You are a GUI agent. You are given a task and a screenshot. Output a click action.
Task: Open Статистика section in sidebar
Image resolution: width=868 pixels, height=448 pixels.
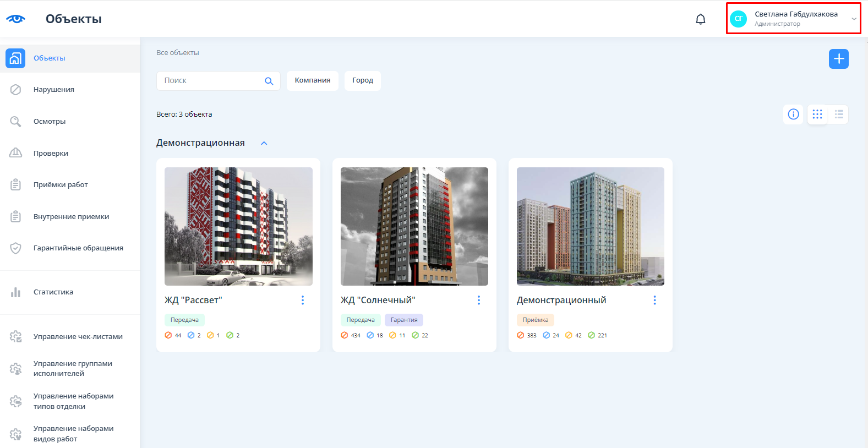(53, 292)
